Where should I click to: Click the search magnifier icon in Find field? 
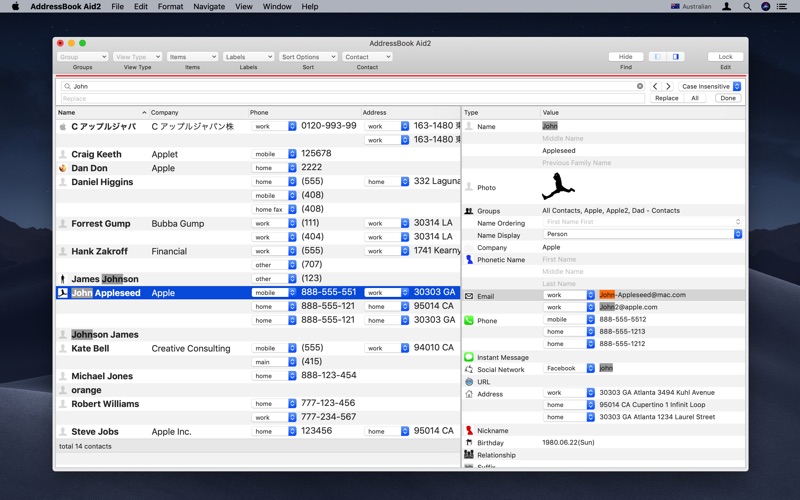tap(67, 86)
